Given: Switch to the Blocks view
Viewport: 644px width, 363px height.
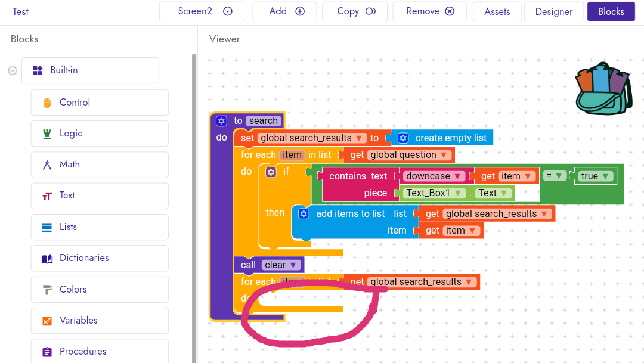Looking at the screenshot, I should (x=611, y=11).
